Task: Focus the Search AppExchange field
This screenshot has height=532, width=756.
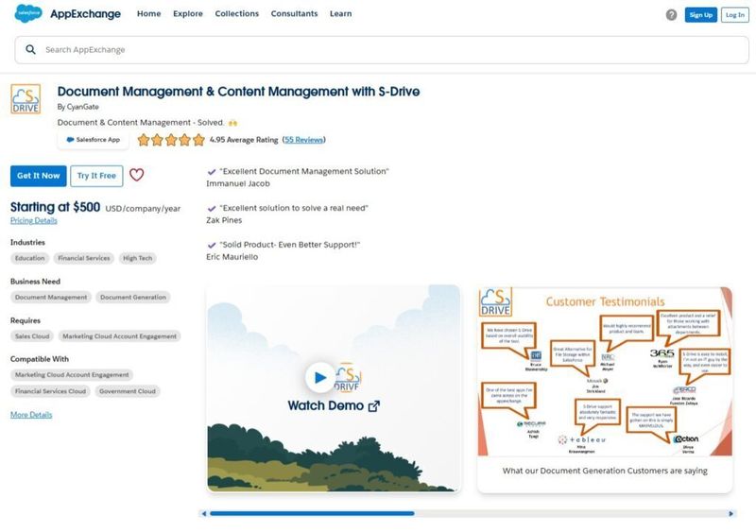Action: (382, 50)
